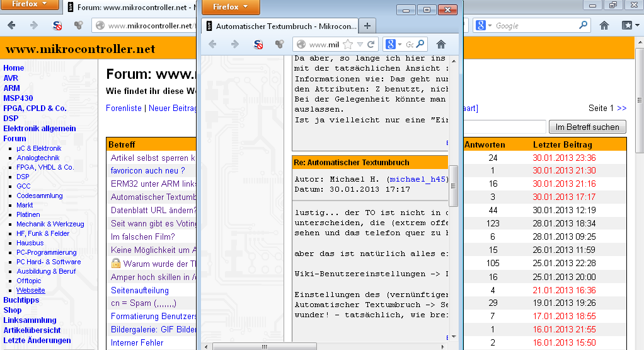Click the background window URL field
The height and width of the screenshot is (350, 644).
pos(144,25)
